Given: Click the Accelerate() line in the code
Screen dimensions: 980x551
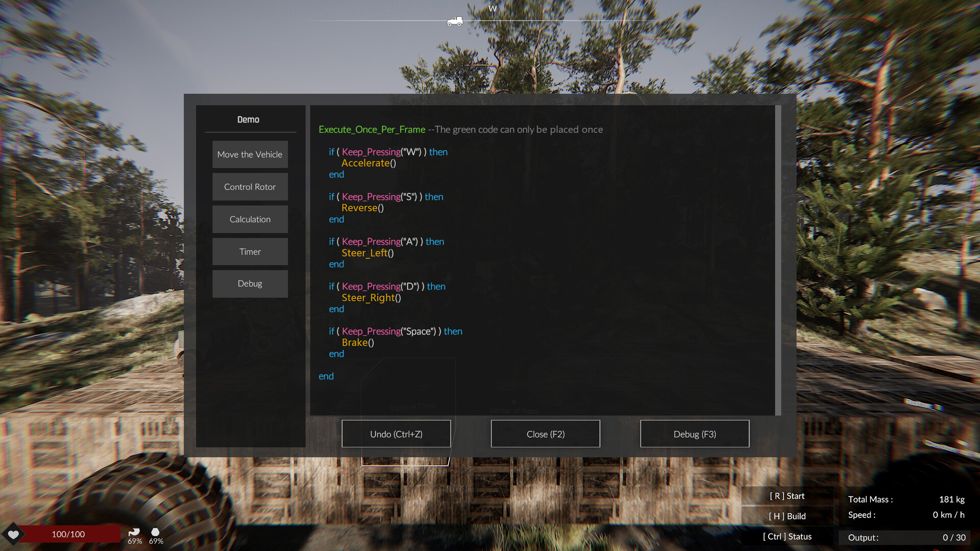Looking at the screenshot, I should click(368, 163).
